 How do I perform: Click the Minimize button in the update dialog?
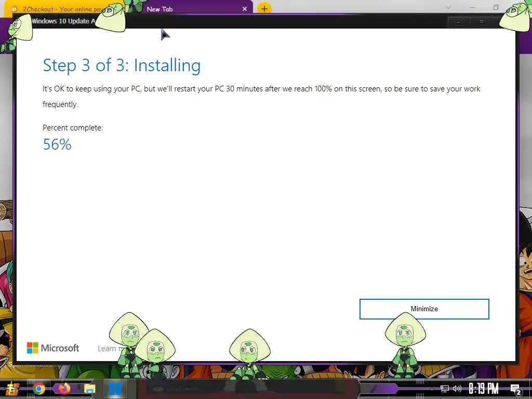point(424,309)
